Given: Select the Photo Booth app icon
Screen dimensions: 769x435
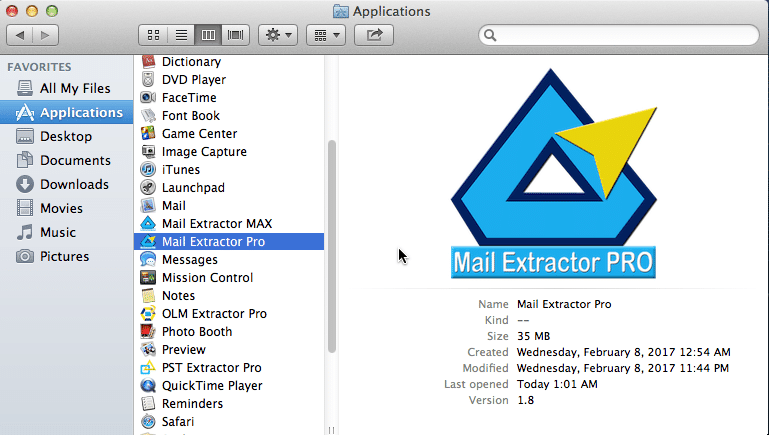Looking at the screenshot, I should click(x=148, y=332).
